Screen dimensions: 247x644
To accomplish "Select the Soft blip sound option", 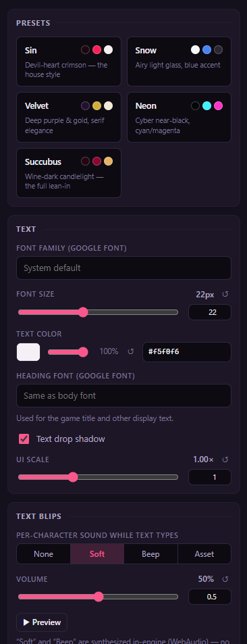I will point(97,554).
